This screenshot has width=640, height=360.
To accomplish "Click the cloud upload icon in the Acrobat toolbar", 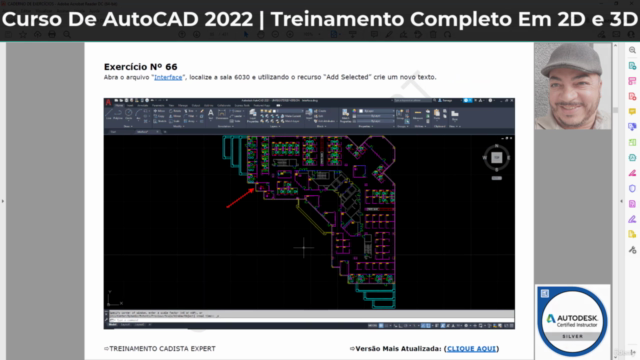I will click(x=38, y=35).
